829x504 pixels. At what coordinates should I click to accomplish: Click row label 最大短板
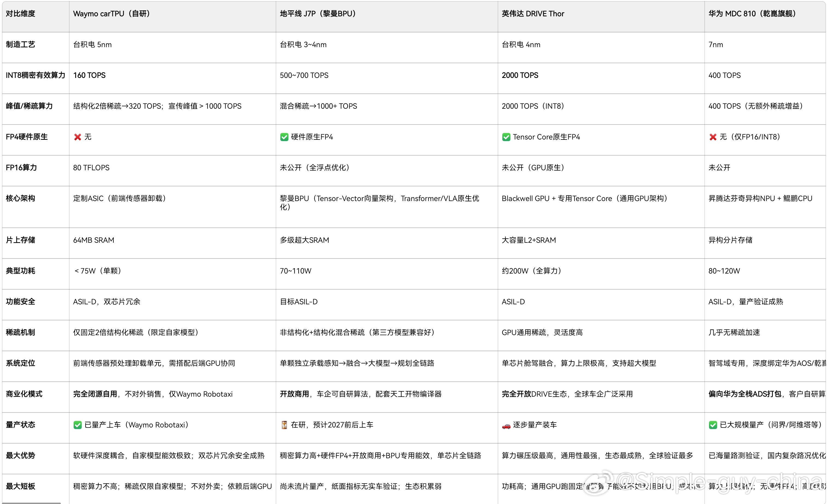pos(20,486)
